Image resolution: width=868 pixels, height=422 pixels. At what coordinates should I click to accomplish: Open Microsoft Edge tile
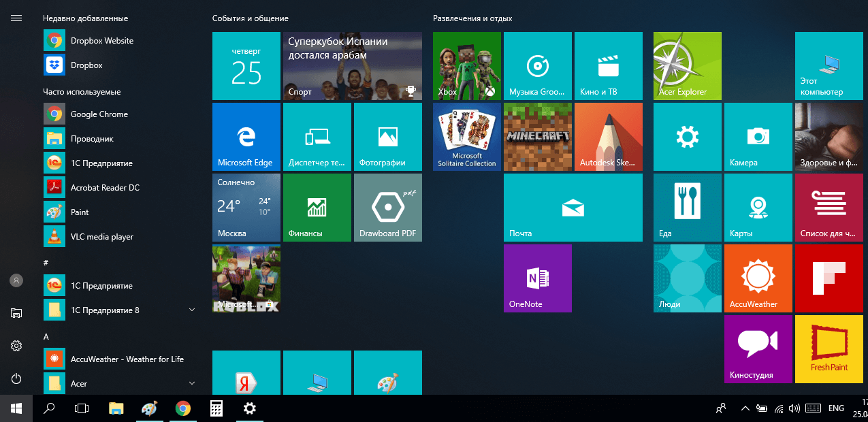[246, 137]
